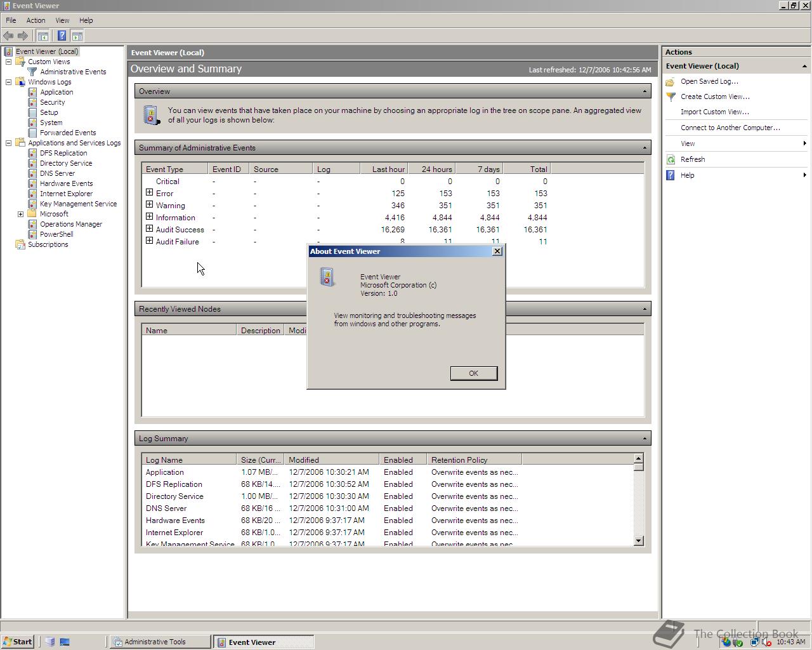This screenshot has height=650, width=812.
Task: Collapse Summary of Administrative Events section
Action: click(645, 148)
